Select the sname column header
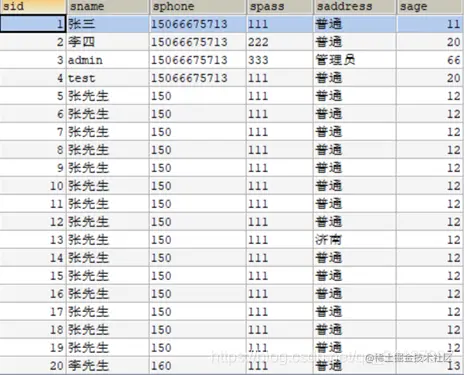Image resolution: width=464 pixels, height=375 pixels. 108,7
